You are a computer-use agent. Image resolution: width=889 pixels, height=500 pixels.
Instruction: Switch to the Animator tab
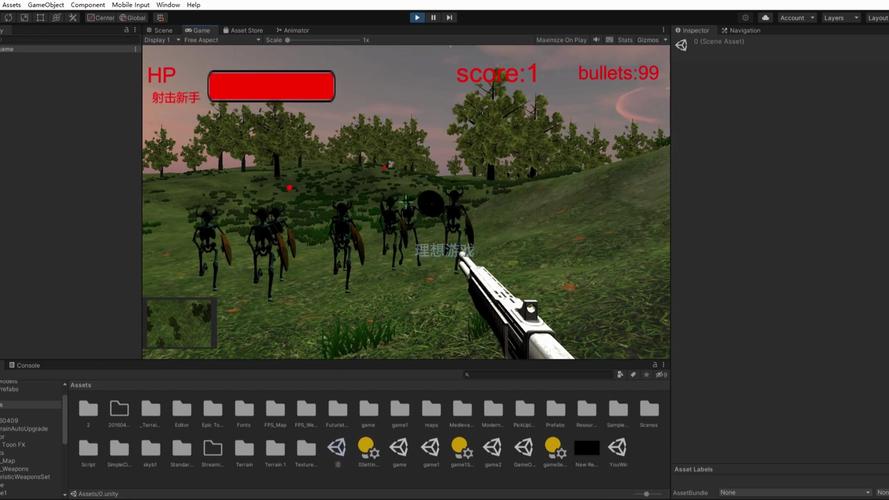(x=293, y=30)
